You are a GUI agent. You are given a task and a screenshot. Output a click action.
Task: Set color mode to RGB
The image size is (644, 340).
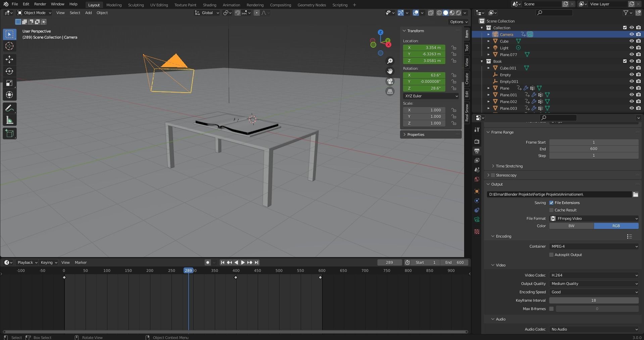[x=616, y=226]
